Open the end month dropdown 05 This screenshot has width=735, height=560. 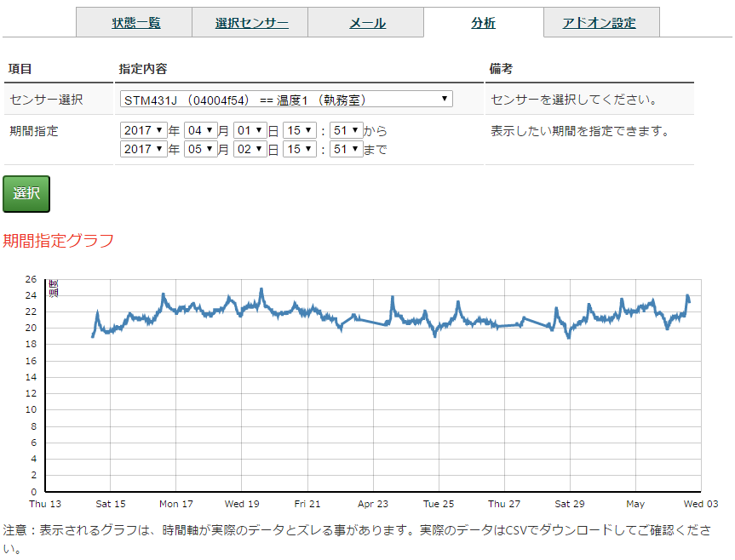[200, 149]
